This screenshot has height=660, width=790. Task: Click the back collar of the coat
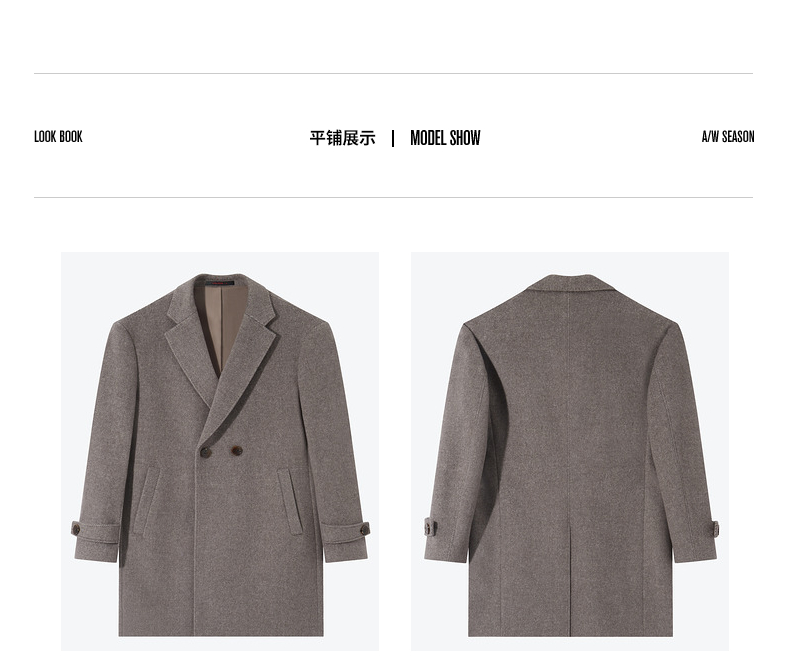(x=570, y=284)
